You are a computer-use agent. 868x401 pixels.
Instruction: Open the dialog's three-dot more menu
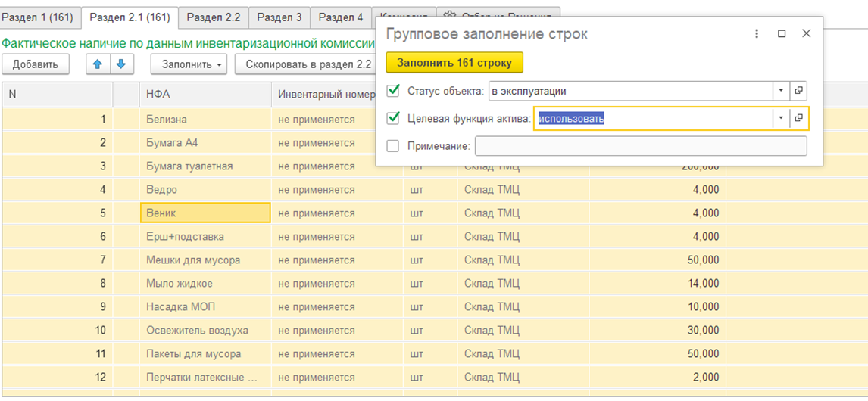(757, 34)
